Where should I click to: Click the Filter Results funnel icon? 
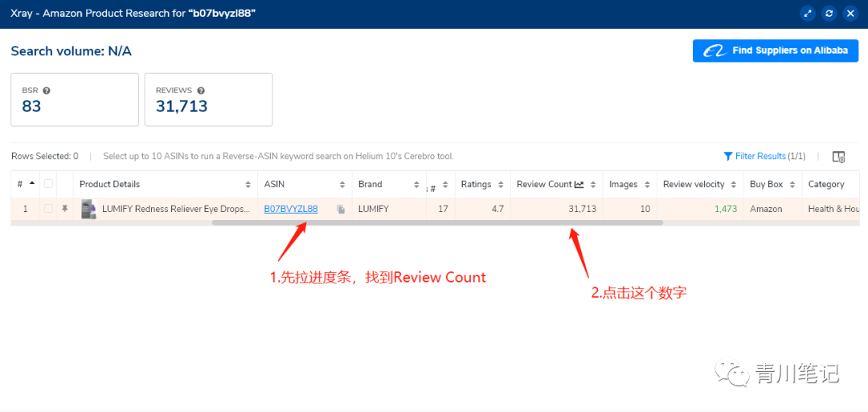click(728, 157)
